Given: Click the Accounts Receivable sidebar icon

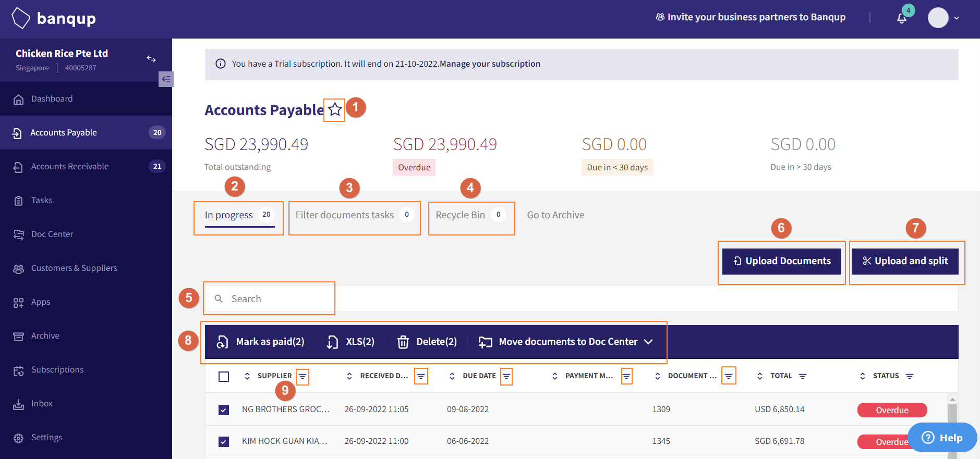Looking at the screenshot, I should pos(18,167).
